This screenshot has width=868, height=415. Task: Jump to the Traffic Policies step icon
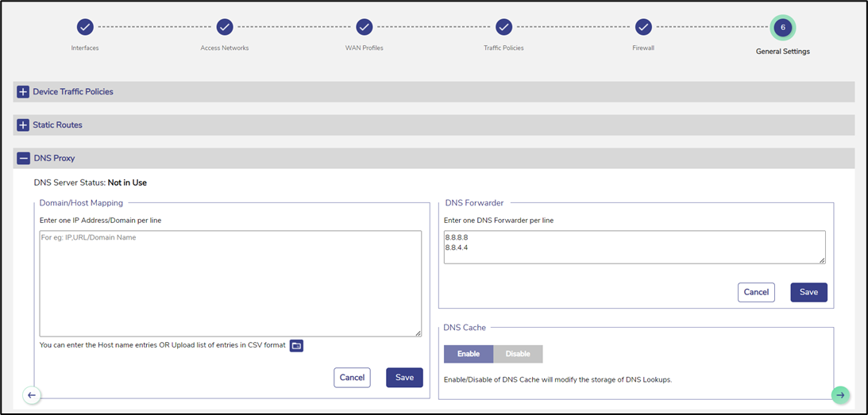click(x=504, y=27)
